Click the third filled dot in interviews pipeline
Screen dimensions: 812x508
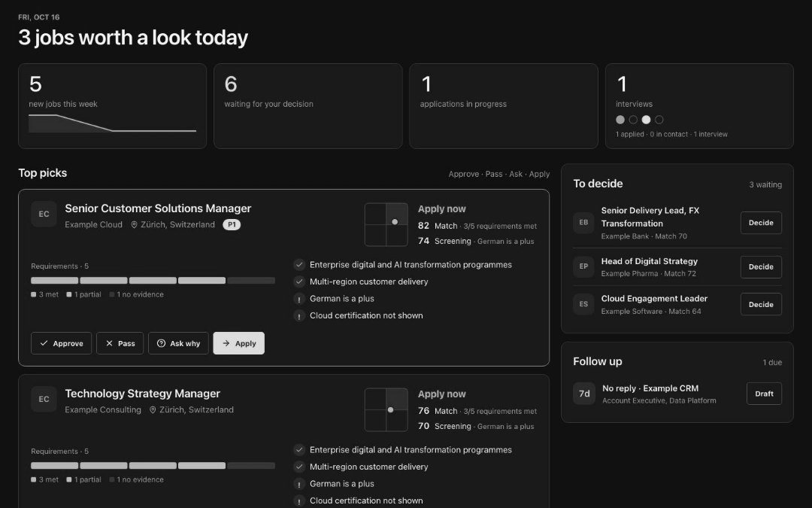(646, 120)
